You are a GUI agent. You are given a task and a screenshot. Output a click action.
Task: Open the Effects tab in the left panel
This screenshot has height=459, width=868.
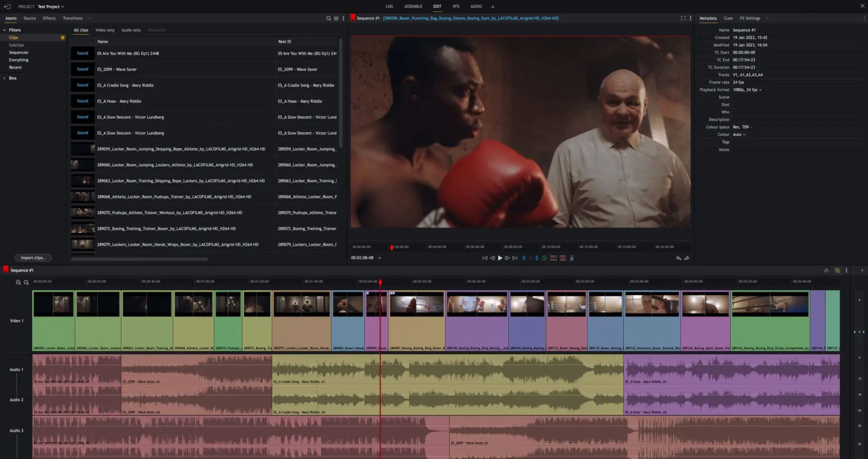tap(49, 19)
